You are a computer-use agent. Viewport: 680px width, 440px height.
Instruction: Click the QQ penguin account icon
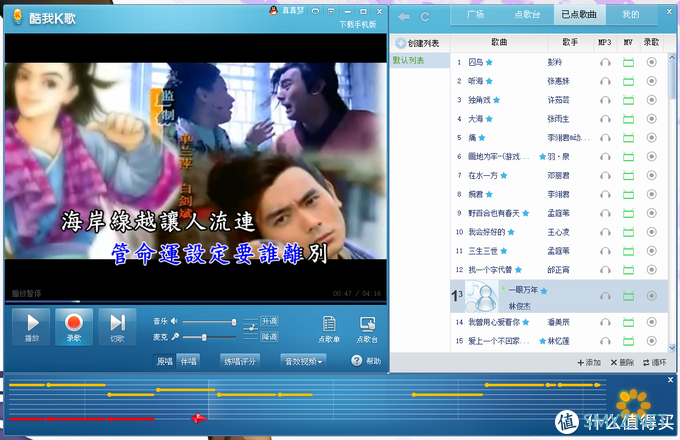[x=273, y=11]
